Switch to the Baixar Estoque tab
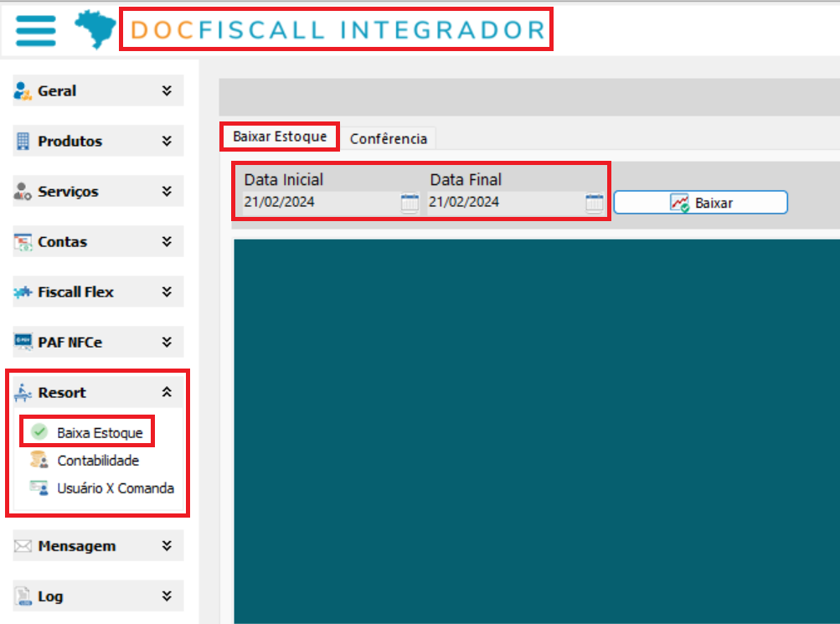The width and height of the screenshot is (840, 624). (x=280, y=137)
